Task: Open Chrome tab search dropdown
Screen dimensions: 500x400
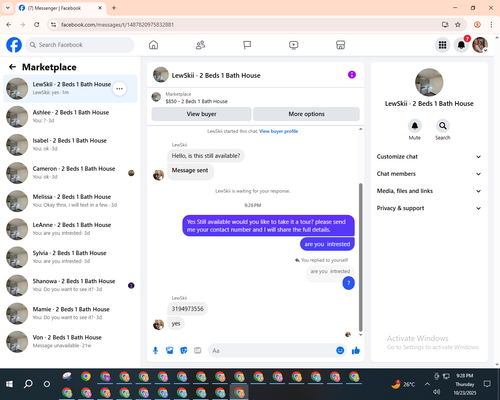Action: coord(8,8)
